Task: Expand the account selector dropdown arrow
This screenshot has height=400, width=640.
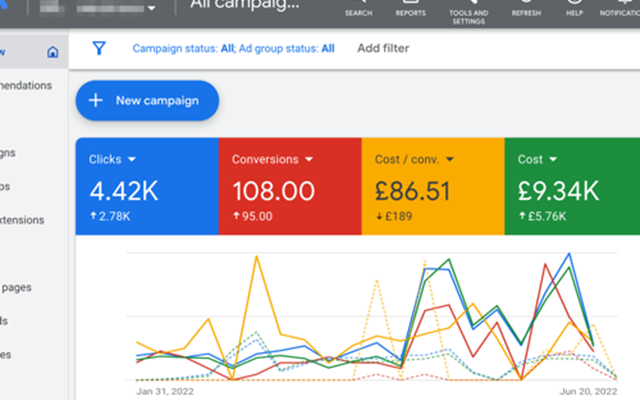Action: 151,8
